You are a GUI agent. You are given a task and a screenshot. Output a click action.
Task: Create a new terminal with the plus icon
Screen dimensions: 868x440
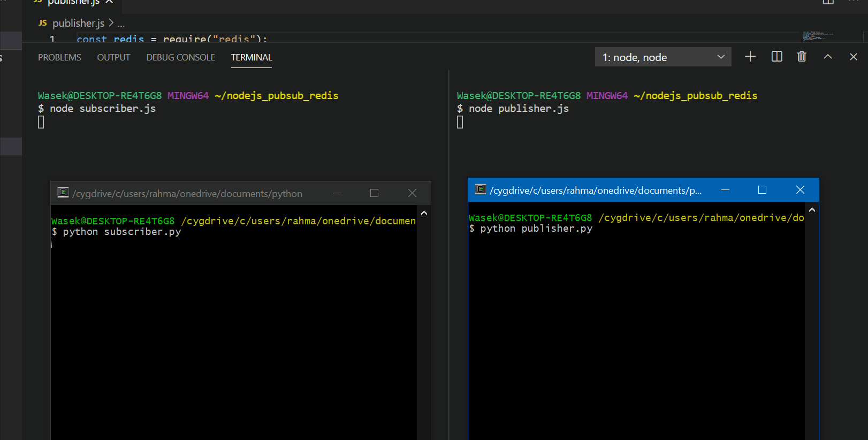point(750,57)
